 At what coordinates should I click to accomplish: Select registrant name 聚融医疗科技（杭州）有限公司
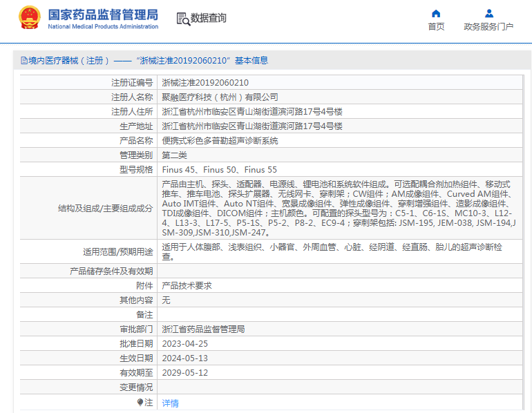pos(220,97)
